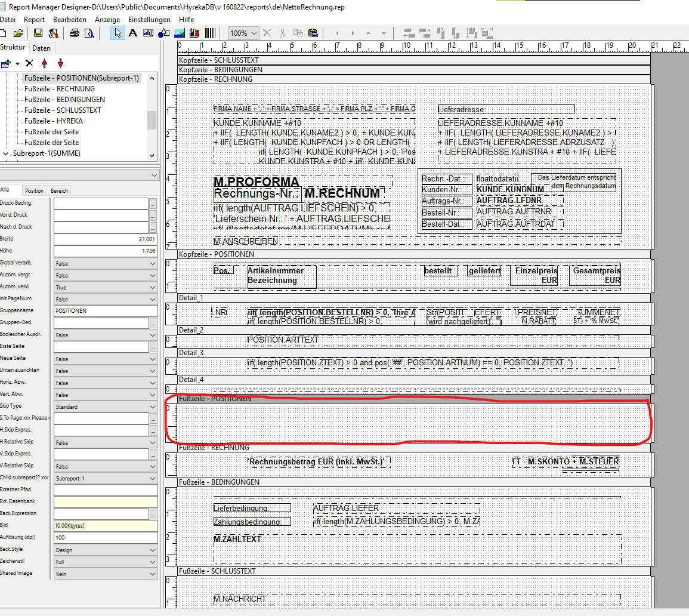Open print preview with the magnifier page icon

click(x=89, y=33)
